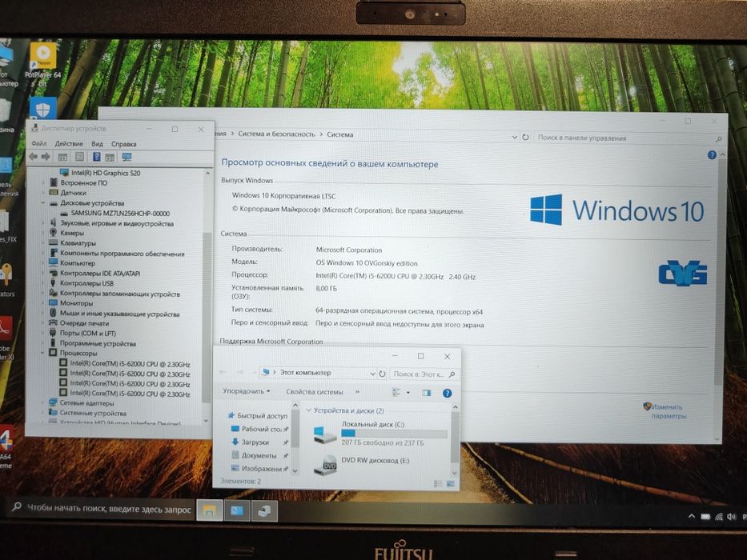The height and width of the screenshot is (560, 747).
Task: Select Документы in Explorer navigation pane
Action: (x=259, y=455)
